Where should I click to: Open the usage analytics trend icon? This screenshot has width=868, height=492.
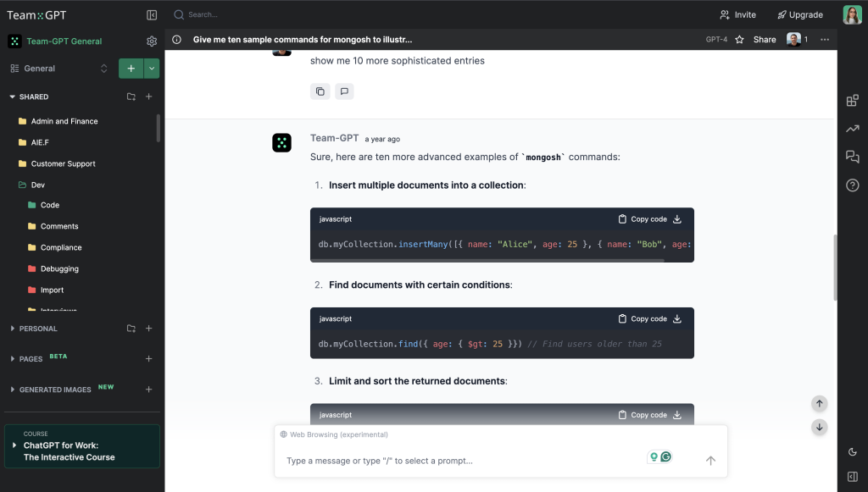pos(853,129)
